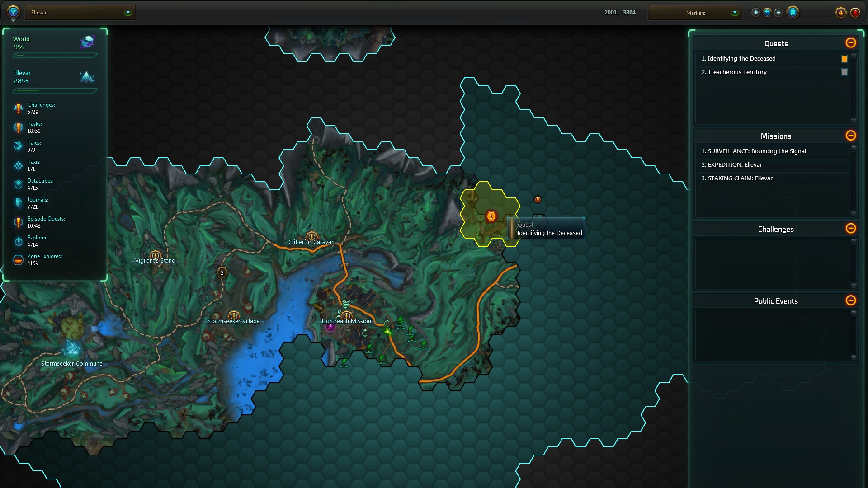Click the World planet icon
This screenshot has width=868, height=488.
[87, 42]
